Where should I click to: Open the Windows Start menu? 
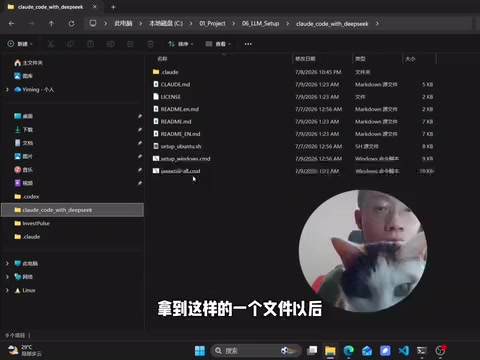point(200,351)
